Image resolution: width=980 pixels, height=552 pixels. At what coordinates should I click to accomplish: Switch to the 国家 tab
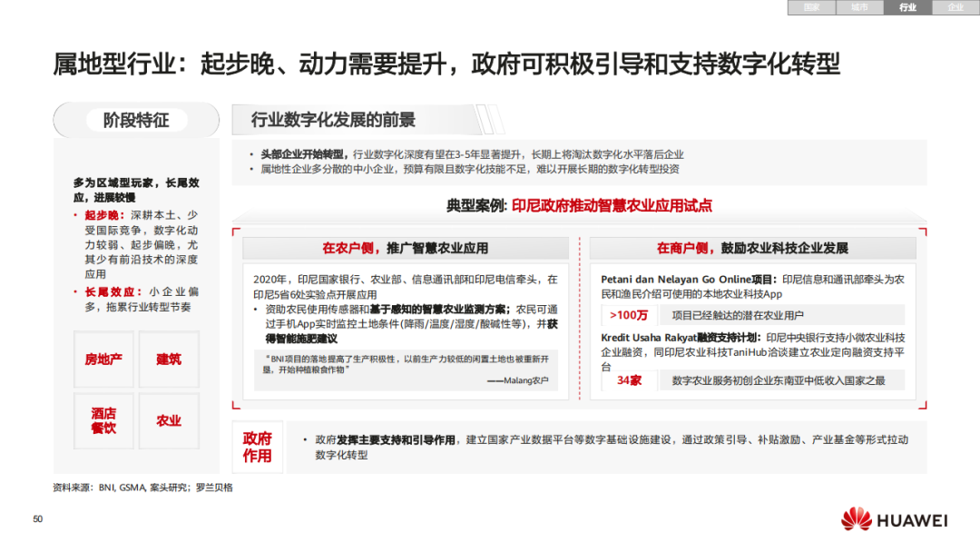pyautogui.click(x=810, y=7)
